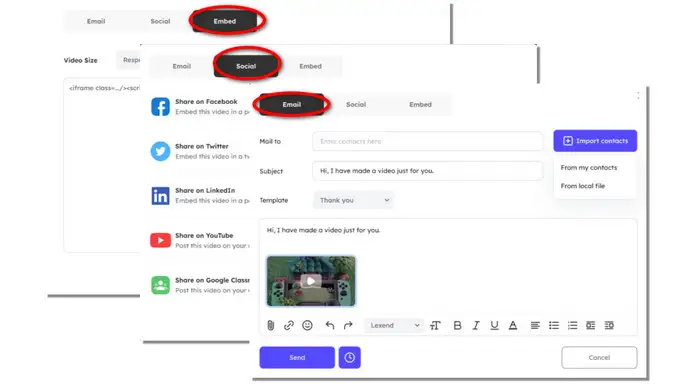Undo the last edit in the email editor

click(330, 326)
